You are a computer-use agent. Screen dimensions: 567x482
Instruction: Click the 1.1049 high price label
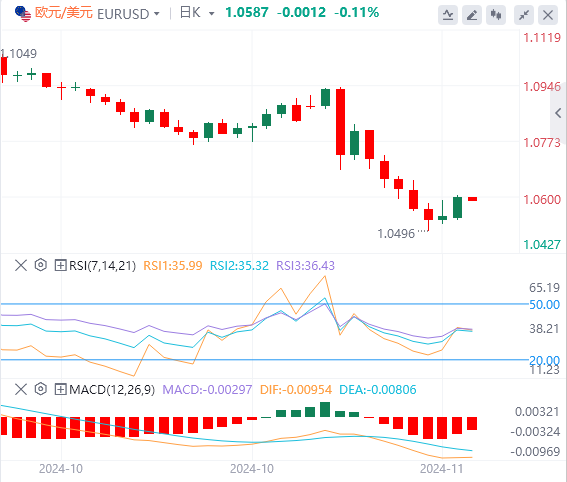pyautogui.click(x=19, y=54)
